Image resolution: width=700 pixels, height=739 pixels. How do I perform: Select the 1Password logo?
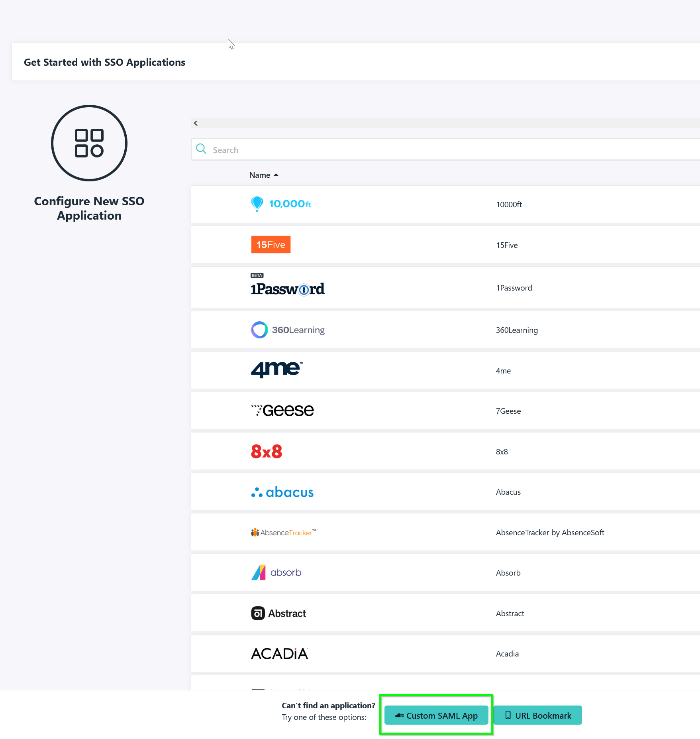(288, 289)
